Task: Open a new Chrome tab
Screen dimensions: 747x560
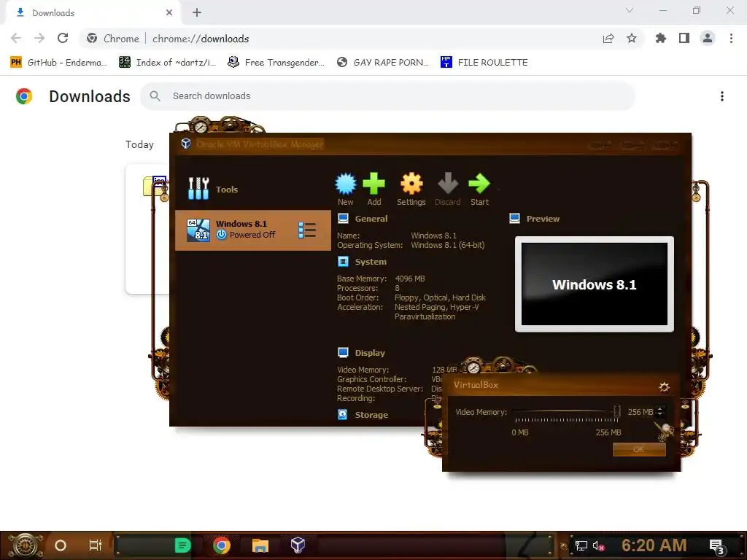Action: (197, 13)
